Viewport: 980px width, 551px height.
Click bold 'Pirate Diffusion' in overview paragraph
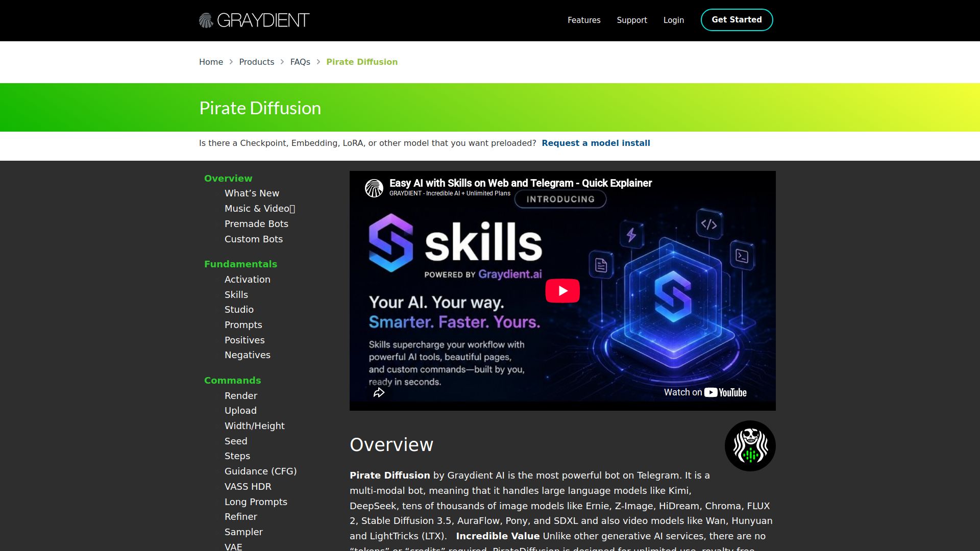[x=390, y=475]
